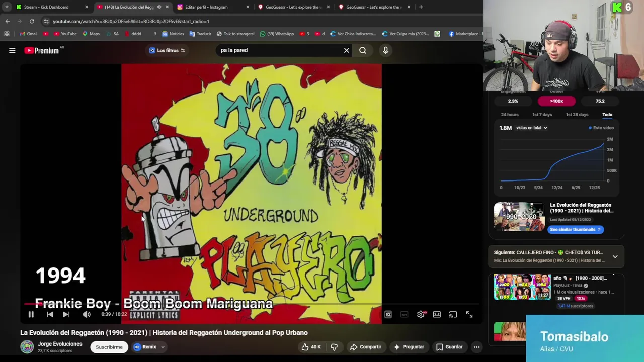644x362 pixels.
Task: Open Jorge Evoluciones channel avatar
Action: tap(27, 347)
